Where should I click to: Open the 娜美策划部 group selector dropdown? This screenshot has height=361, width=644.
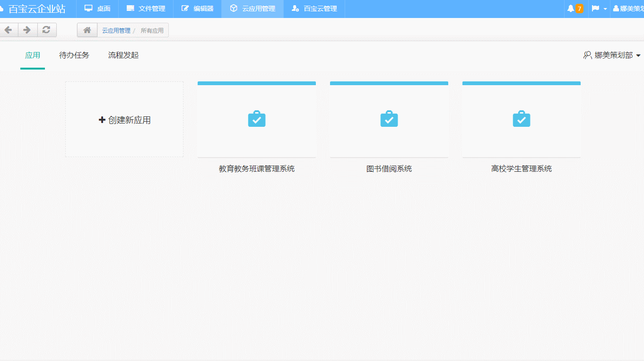(612, 55)
